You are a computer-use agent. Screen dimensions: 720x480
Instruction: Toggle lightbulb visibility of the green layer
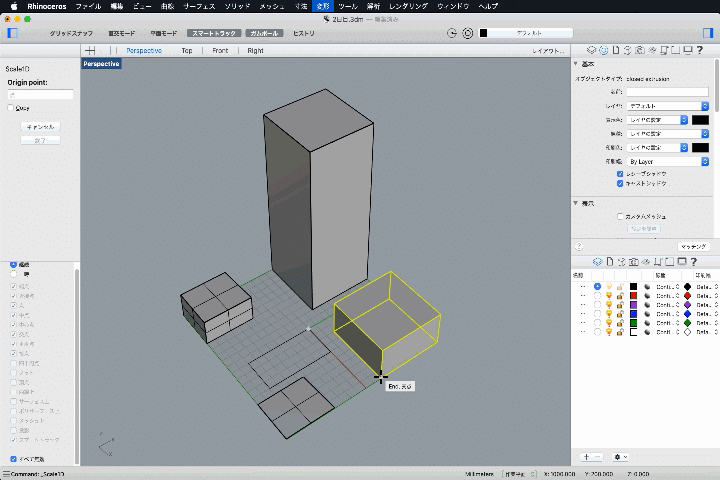point(609,323)
